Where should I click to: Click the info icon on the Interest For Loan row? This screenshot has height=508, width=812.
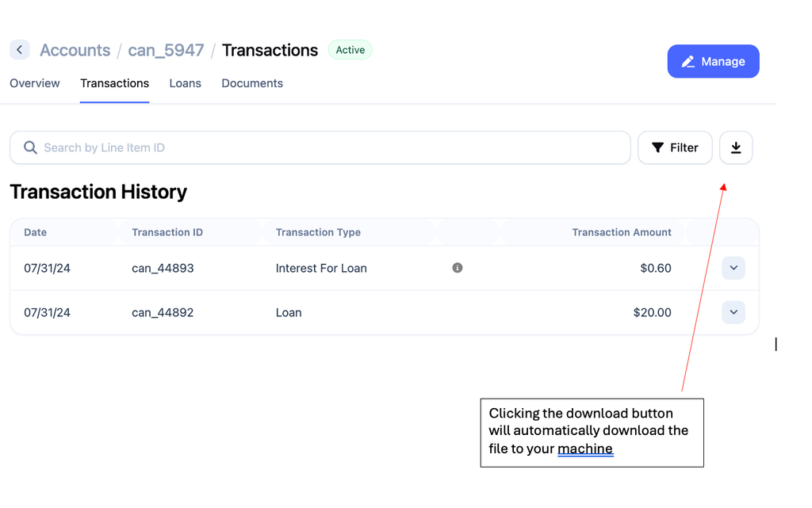pyautogui.click(x=458, y=268)
